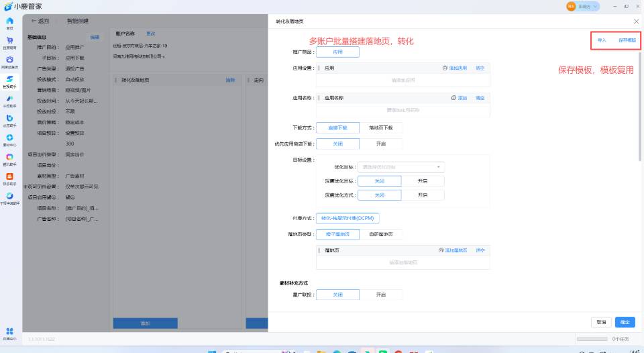The width and height of the screenshot is (644, 353).
Task: Select 落地页下载 for 下载方式
Action: point(381,128)
